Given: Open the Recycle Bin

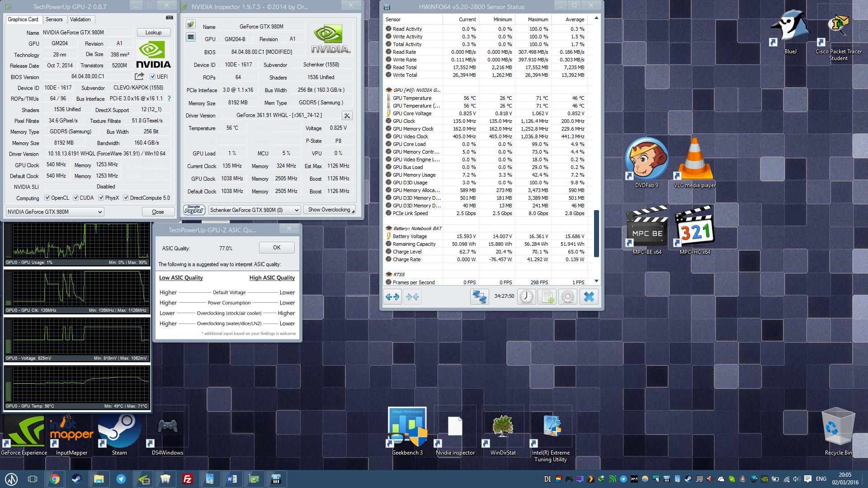Looking at the screenshot, I should pos(838,432).
